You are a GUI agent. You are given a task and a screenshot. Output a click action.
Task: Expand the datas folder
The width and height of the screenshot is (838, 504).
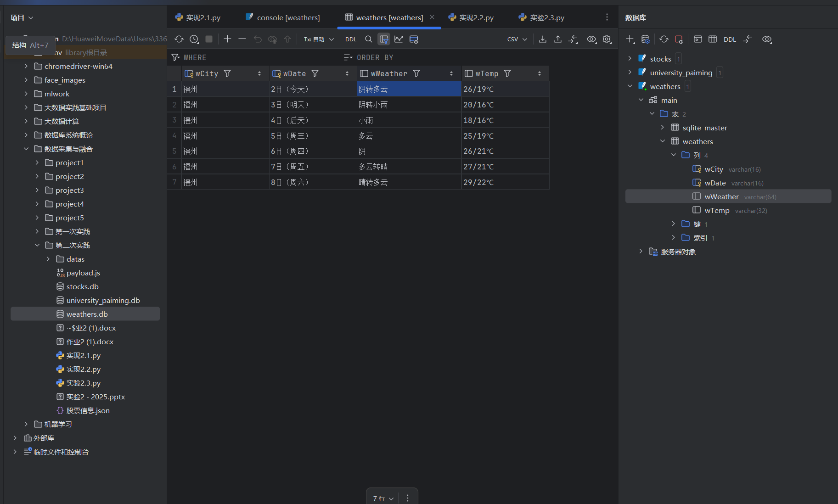48,259
